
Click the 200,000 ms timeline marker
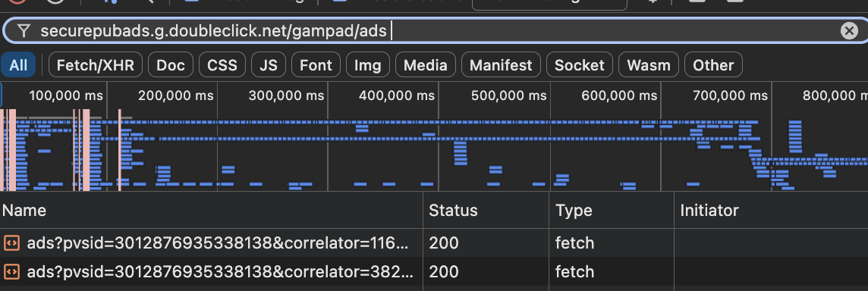click(x=176, y=95)
